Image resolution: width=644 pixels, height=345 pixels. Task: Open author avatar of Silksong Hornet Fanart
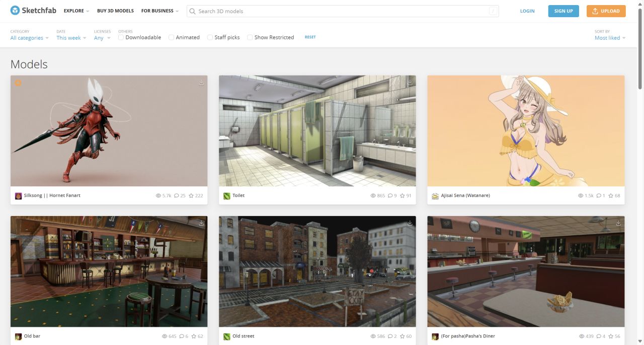[19, 196]
